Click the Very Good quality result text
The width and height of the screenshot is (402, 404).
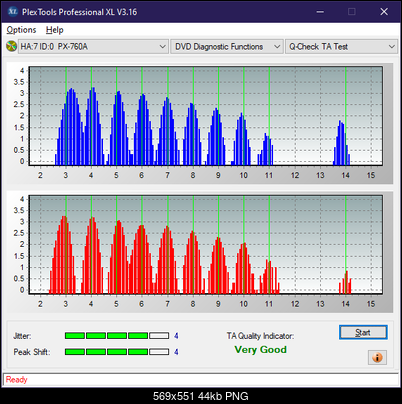260,350
